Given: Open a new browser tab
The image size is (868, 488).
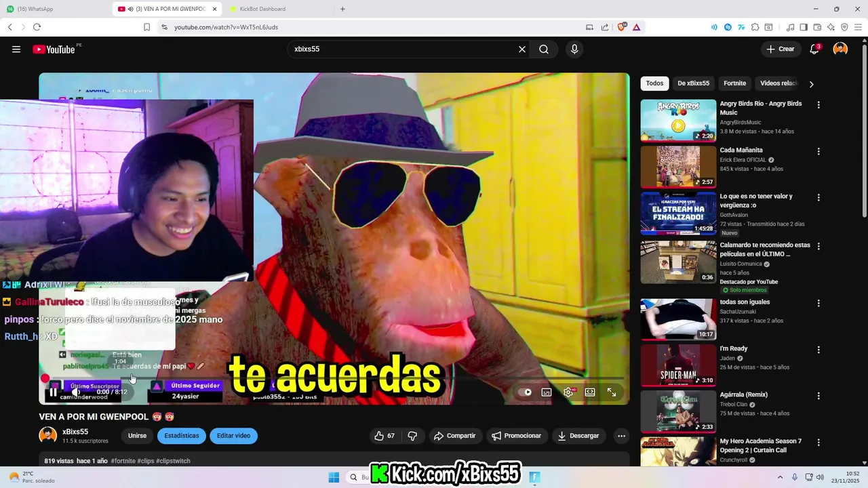Looking at the screenshot, I should click(342, 9).
